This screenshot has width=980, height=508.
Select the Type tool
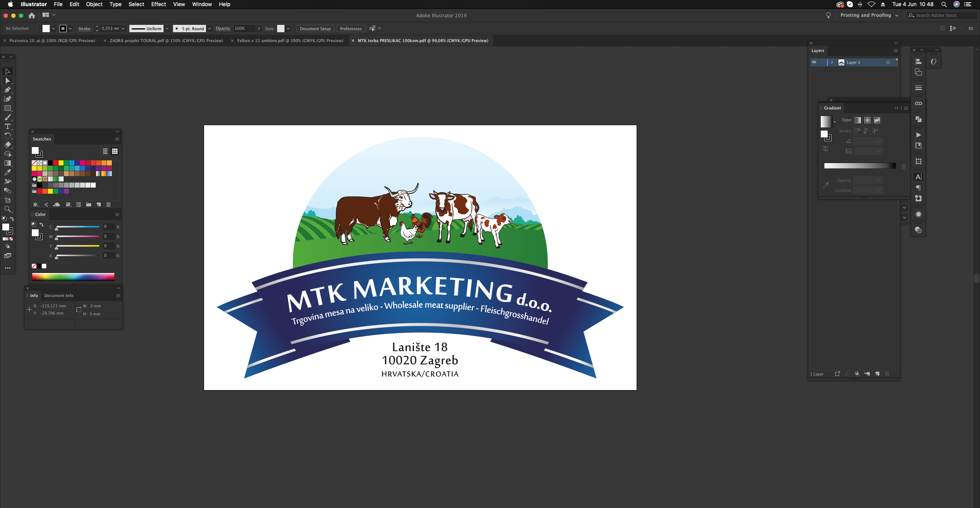[8, 126]
